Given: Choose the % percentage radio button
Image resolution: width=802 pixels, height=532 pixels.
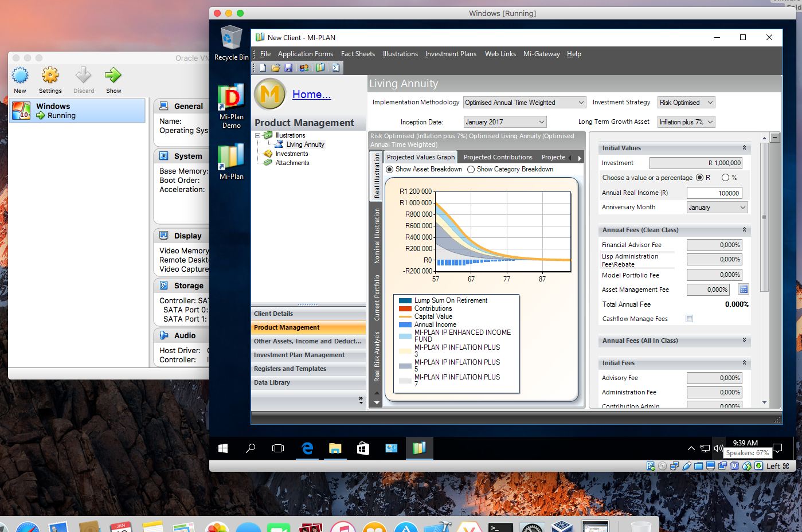Looking at the screenshot, I should pyautogui.click(x=725, y=178).
